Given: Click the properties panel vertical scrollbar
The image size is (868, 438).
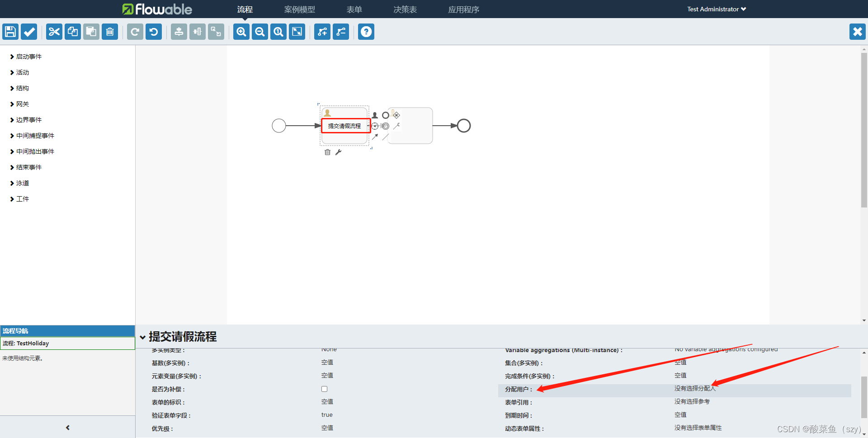Looking at the screenshot, I should [864, 398].
